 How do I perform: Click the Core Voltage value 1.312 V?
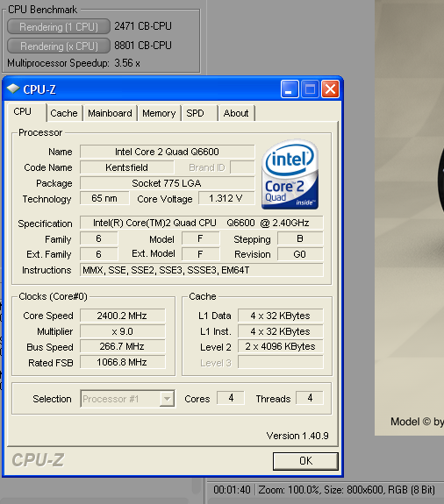[x=226, y=198]
